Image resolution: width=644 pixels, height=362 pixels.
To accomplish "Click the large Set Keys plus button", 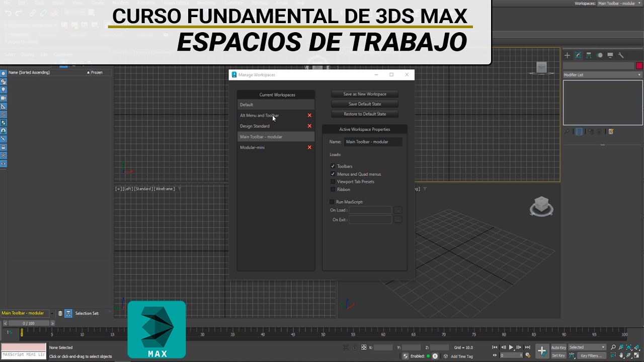I will [x=542, y=351].
